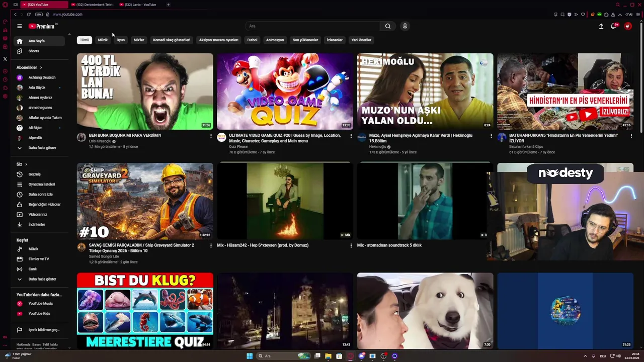Open YouTube Music link in sidebar
This screenshot has height=362, width=644.
[40, 303]
